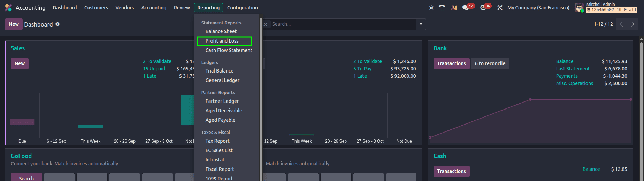The height and width of the screenshot is (181, 644).
Task: Open 15 Unpaid invoices link
Action: click(154, 69)
